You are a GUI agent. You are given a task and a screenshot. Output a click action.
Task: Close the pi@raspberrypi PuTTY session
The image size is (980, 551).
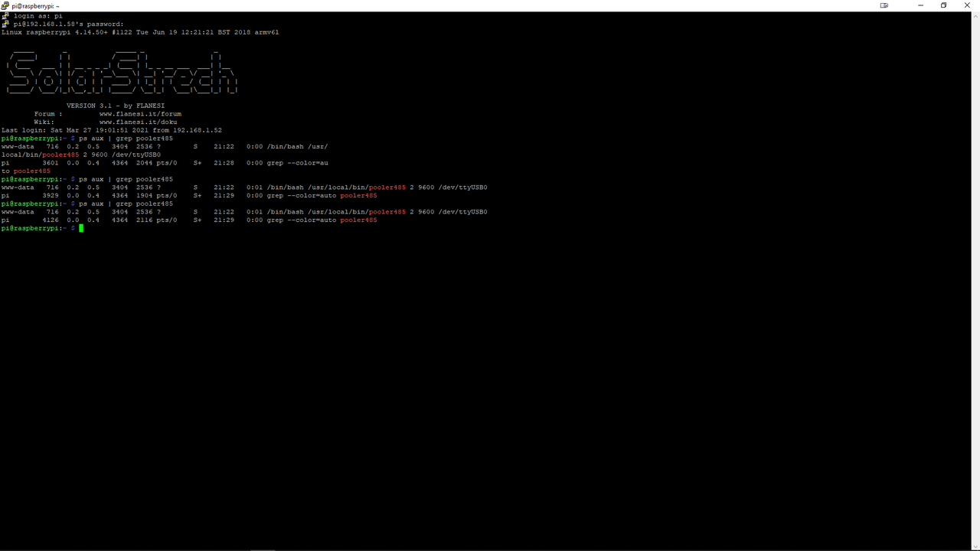(x=969, y=5)
